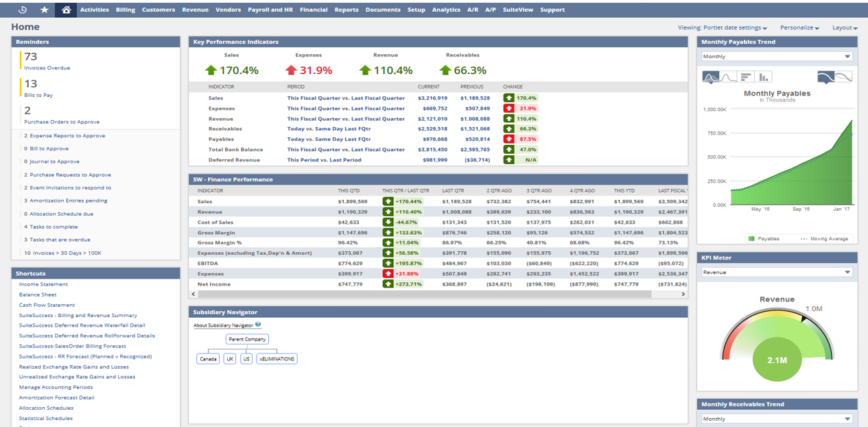Switch payables chart to line view
The height and width of the screenshot is (427, 868).
(728, 77)
